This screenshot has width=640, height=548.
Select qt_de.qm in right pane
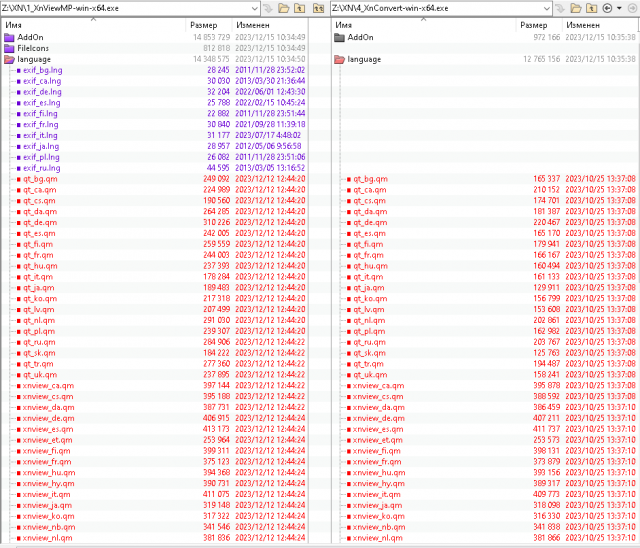pyautogui.click(x=370, y=222)
